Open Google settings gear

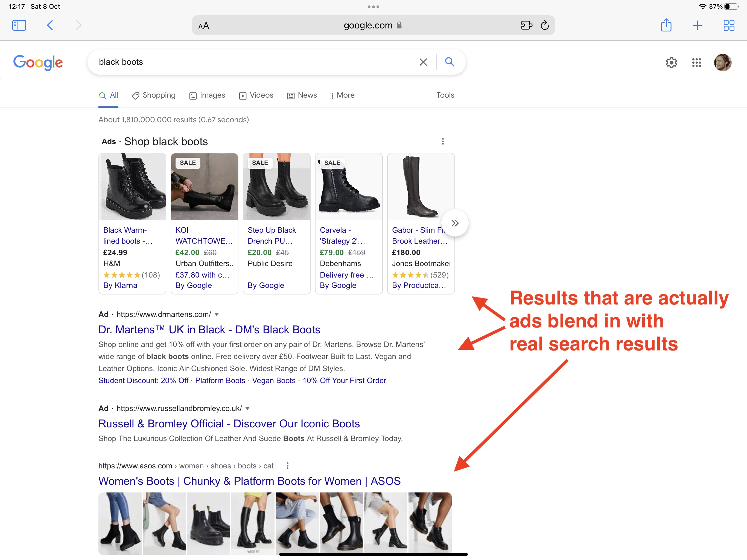pos(671,63)
